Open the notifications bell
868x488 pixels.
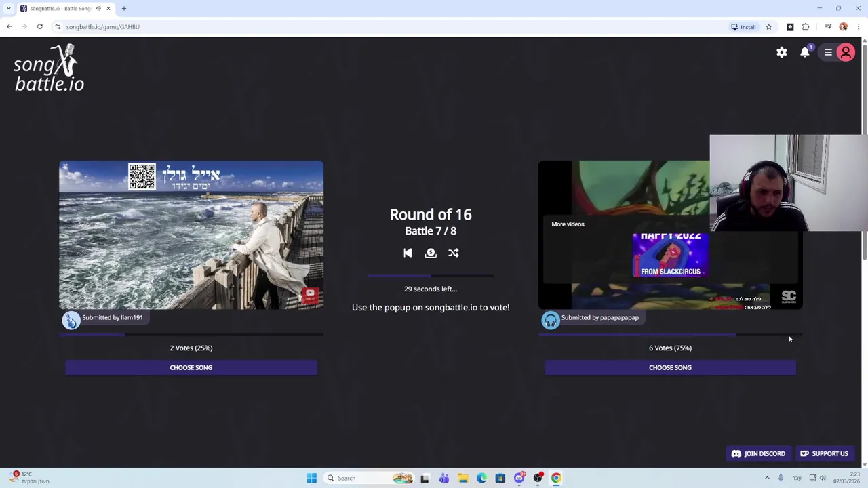(805, 52)
